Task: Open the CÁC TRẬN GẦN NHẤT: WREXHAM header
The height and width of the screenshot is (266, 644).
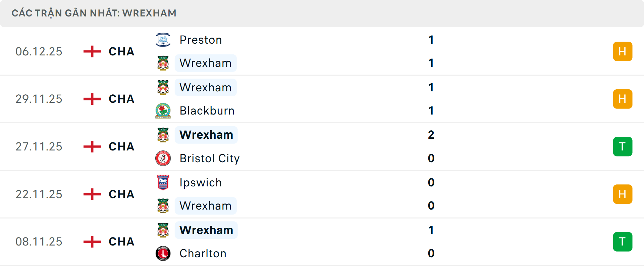Action: (x=94, y=13)
